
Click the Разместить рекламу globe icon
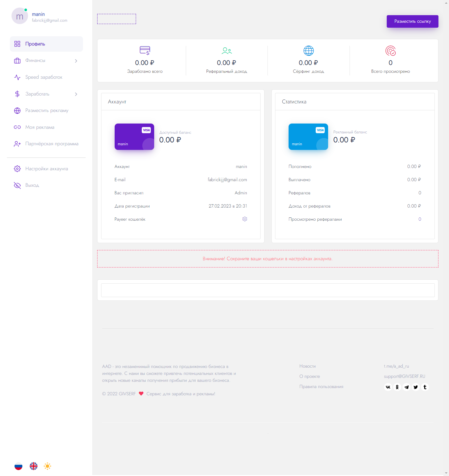(17, 111)
